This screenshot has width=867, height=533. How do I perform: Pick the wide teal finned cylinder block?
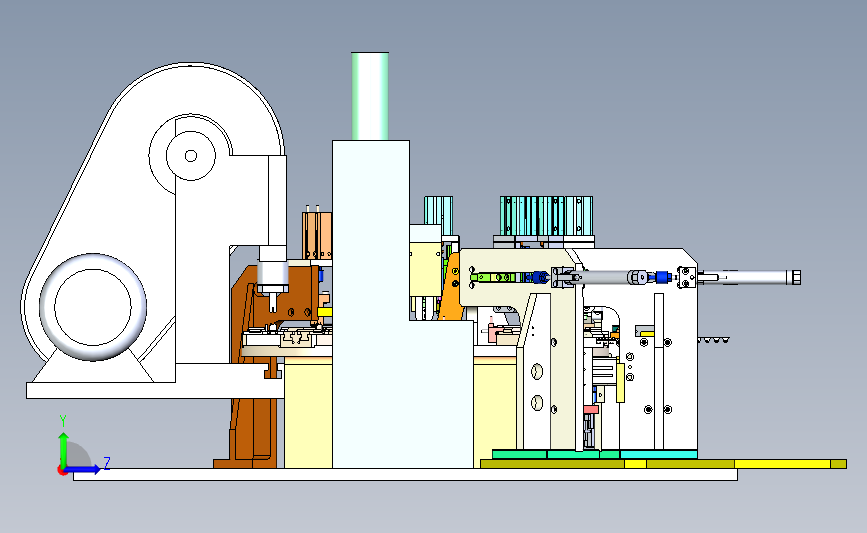[546, 216]
